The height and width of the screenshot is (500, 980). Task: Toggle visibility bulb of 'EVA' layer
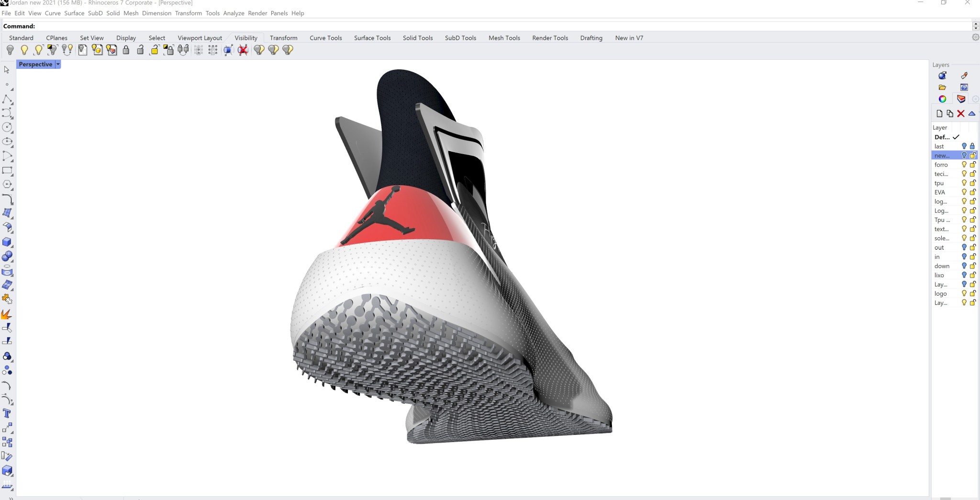(964, 192)
